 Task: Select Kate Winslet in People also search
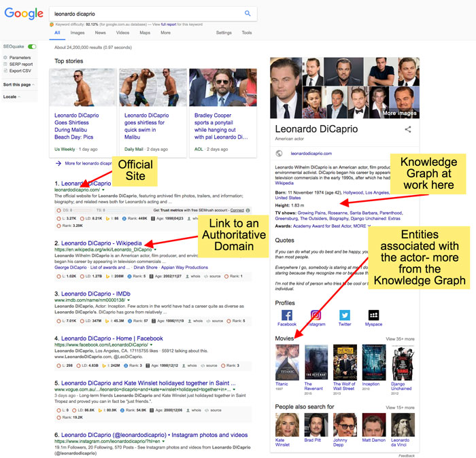click(x=287, y=425)
